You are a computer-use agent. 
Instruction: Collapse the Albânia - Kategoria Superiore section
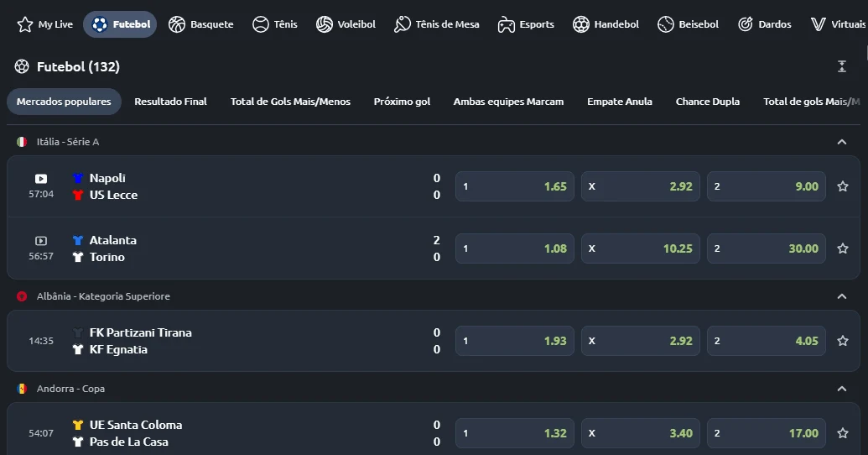pos(841,296)
